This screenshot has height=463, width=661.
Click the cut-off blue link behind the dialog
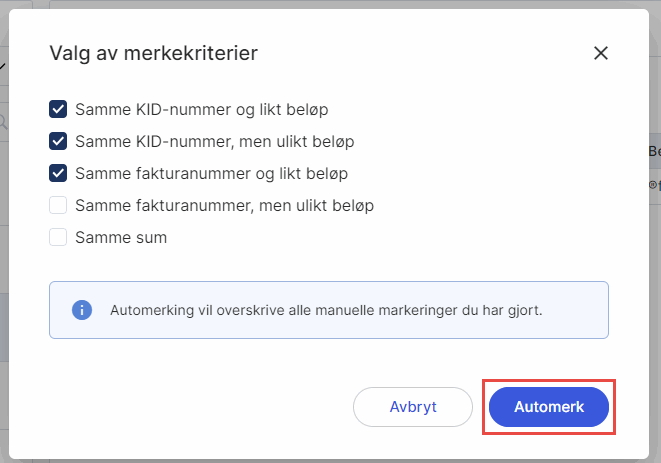point(654,184)
